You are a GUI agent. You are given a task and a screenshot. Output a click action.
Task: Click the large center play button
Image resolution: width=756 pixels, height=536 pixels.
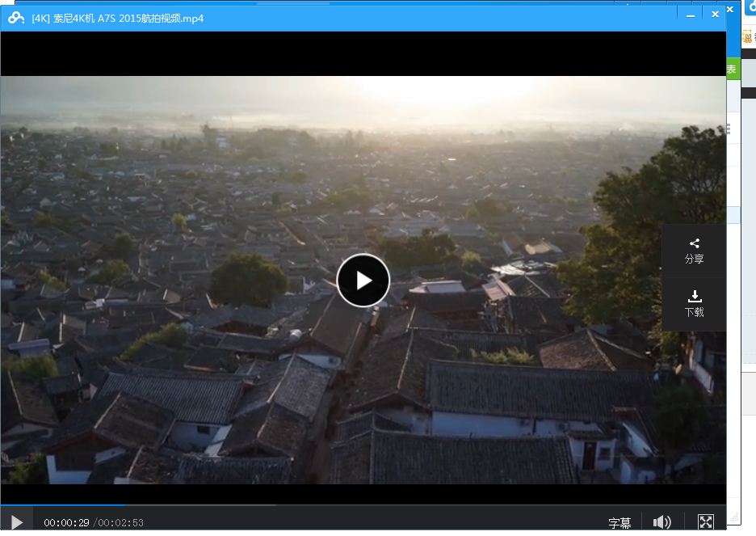tap(363, 280)
